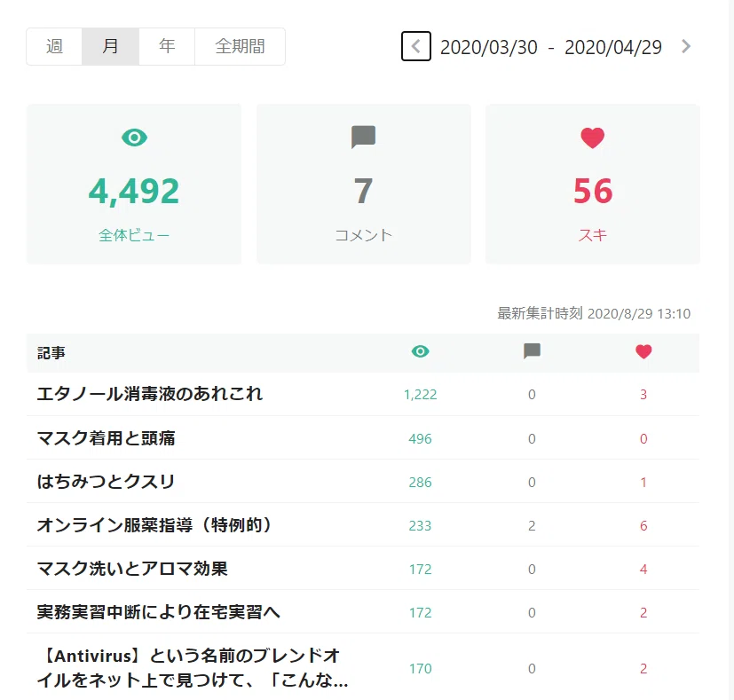Open article マスク着用と頭痛
Viewport: 734px width, 700px height.
pyautogui.click(x=107, y=438)
